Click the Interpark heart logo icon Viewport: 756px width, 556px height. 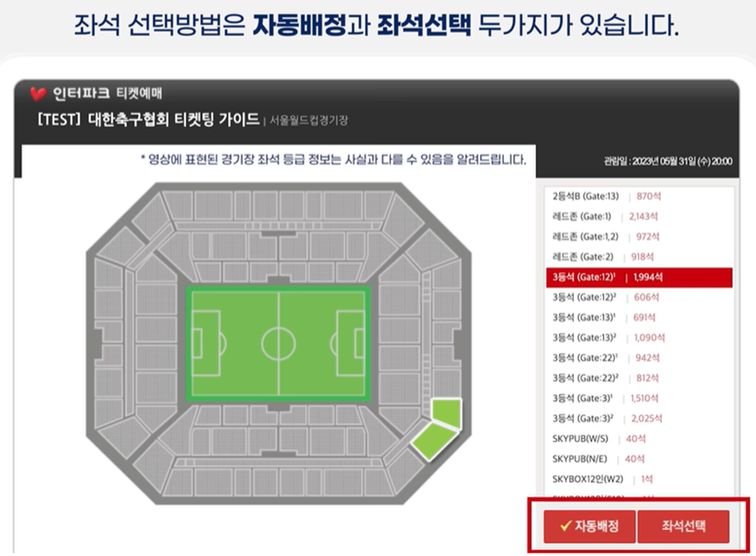coord(37,93)
